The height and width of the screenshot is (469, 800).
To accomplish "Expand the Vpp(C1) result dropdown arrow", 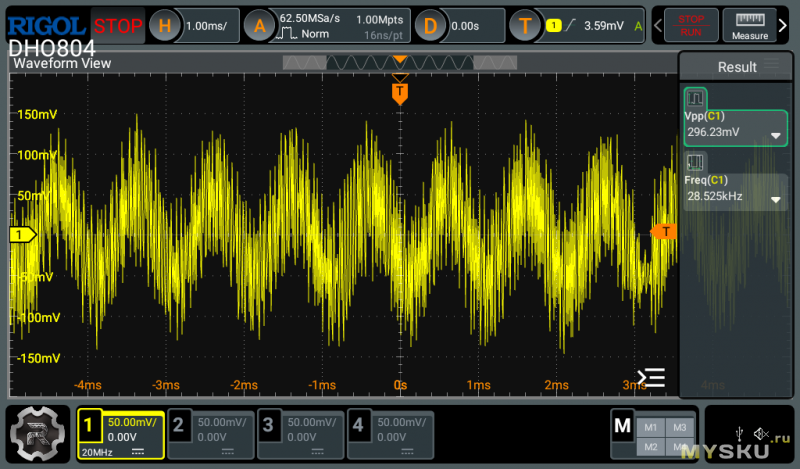I will click(775, 136).
